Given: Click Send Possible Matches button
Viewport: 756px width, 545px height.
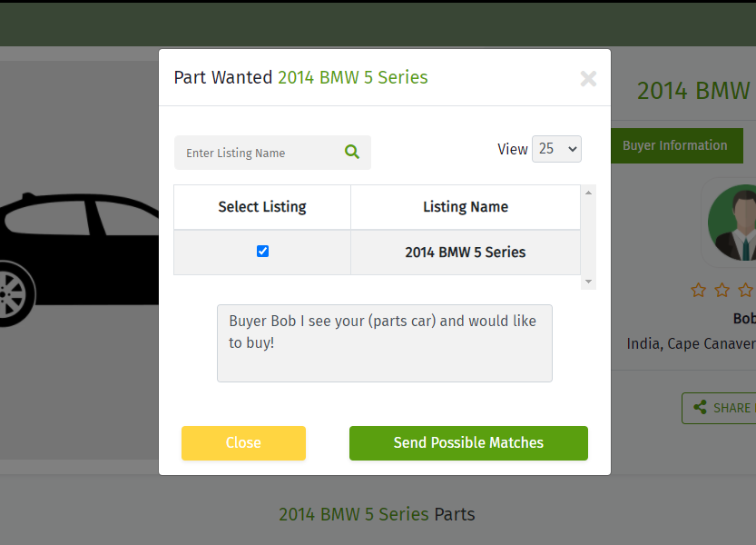Looking at the screenshot, I should (x=468, y=443).
